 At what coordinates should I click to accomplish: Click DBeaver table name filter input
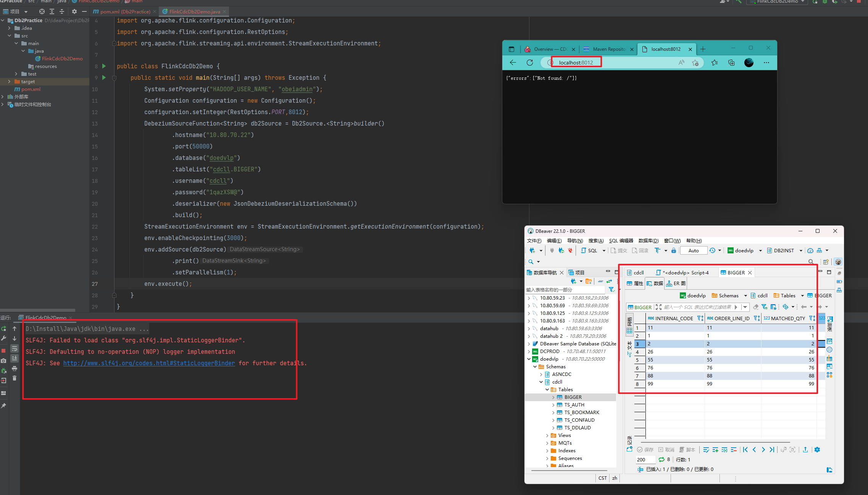(x=565, y=290)
